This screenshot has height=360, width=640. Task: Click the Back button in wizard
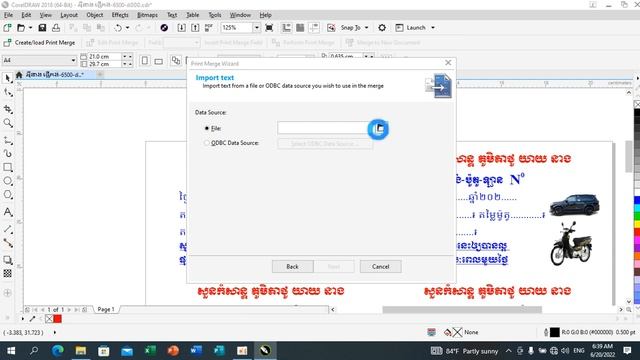pyautogui.click(x=292, y=267)
